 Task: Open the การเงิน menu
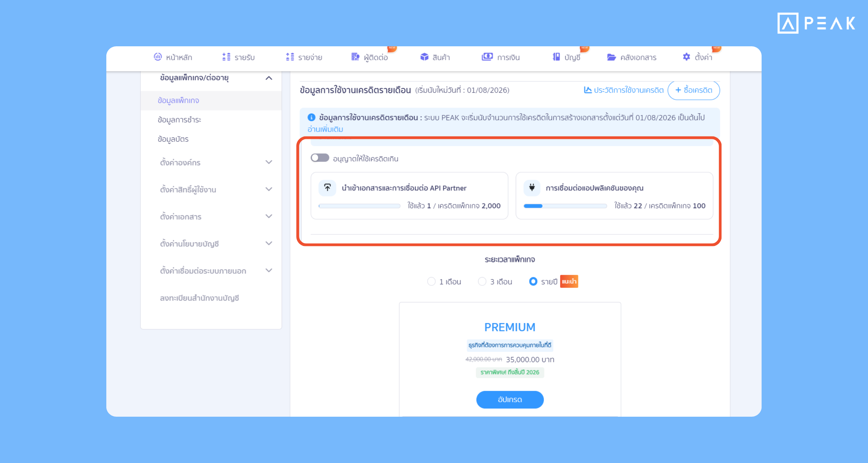(501, 57)
